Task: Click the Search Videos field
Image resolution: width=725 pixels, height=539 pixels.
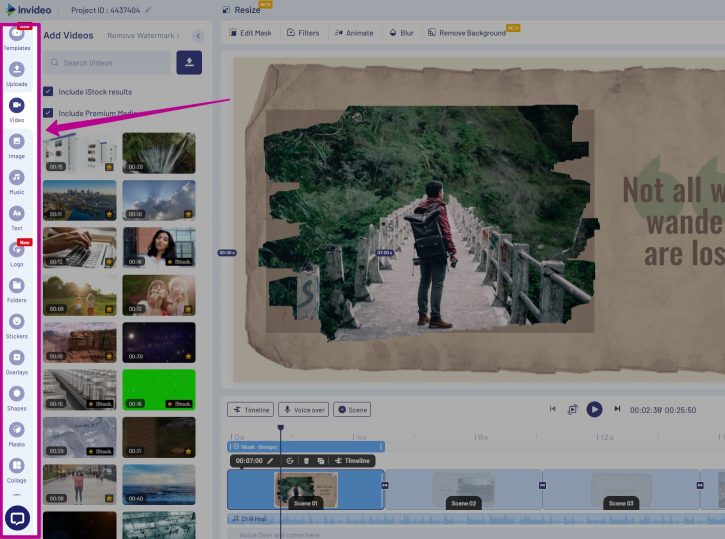Action: point(107,62)
